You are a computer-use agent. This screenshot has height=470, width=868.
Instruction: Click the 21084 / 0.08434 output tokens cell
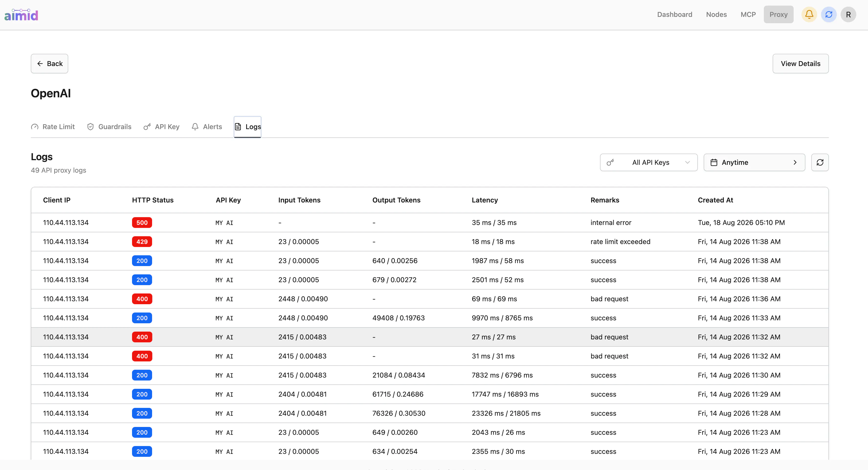coord(399,375)
